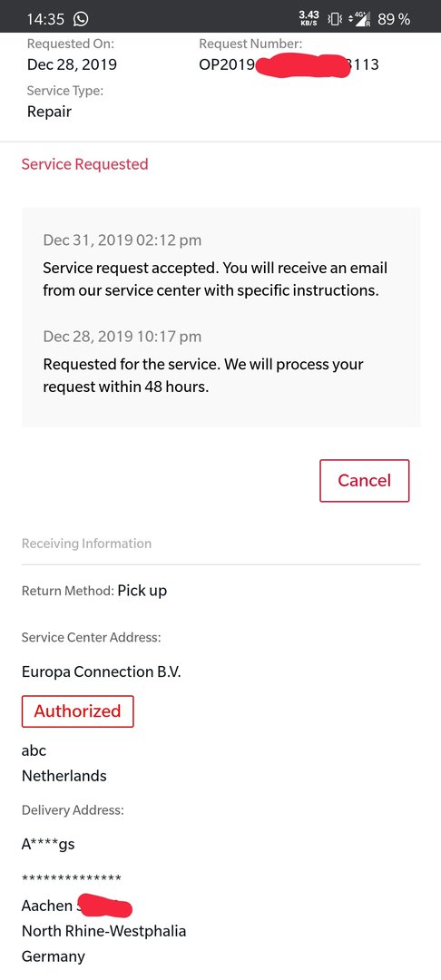Tap the A****gs delivery name

coord(48,845)
